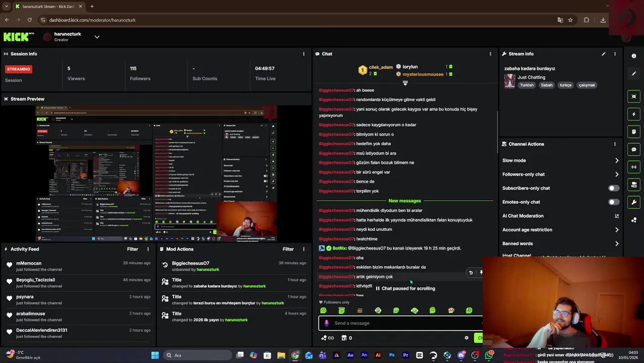Open Discord from the taskbar

tap(461, 355)
